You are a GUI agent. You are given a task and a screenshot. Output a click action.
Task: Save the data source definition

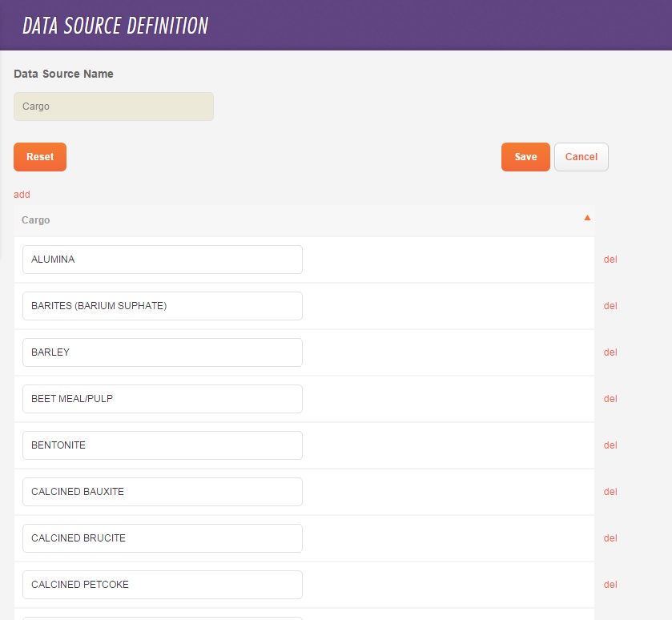coord(525,157)
